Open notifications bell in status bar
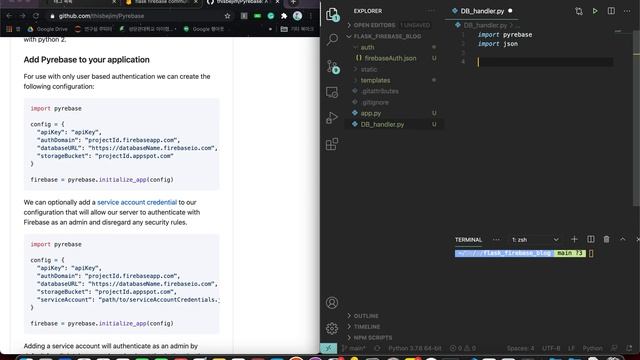The width and height of the screenshot is (640, 360). pos(629,348)
